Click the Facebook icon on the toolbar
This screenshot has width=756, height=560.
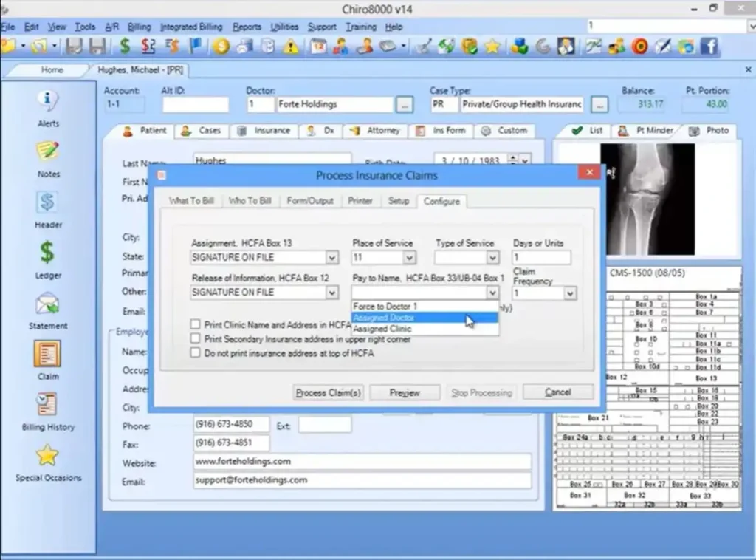click(709, 46)
